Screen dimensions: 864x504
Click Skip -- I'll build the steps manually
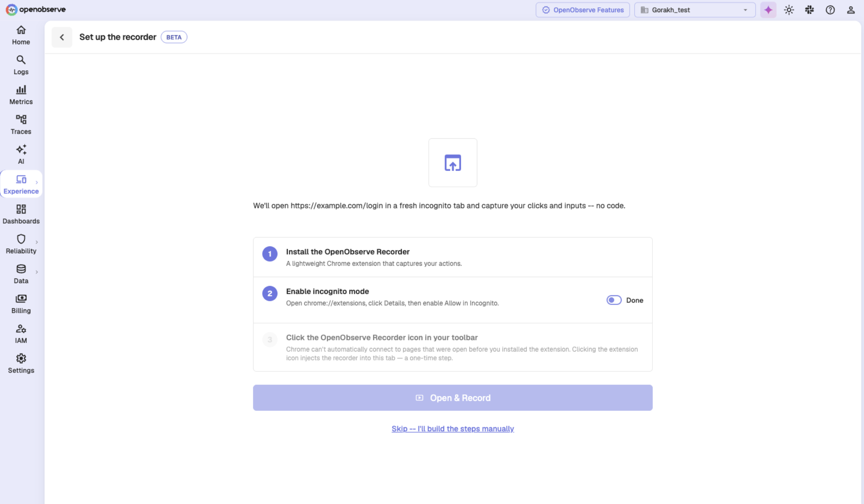tap(453, 429)
